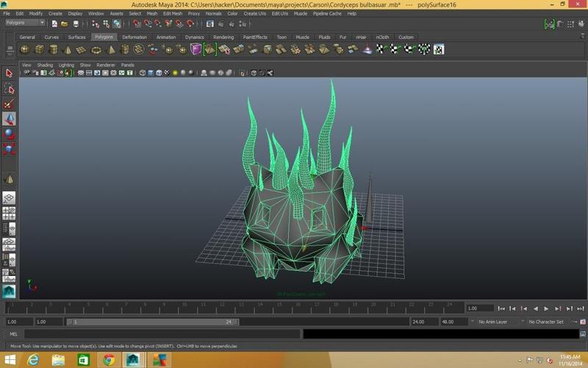The image size is (588, 368).
Task: Switch to the Deformation shelf tab
Action: click(135, 38)
